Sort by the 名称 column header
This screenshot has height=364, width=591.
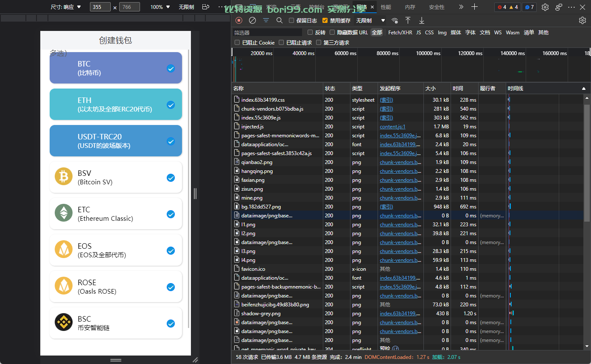[277, 89]
